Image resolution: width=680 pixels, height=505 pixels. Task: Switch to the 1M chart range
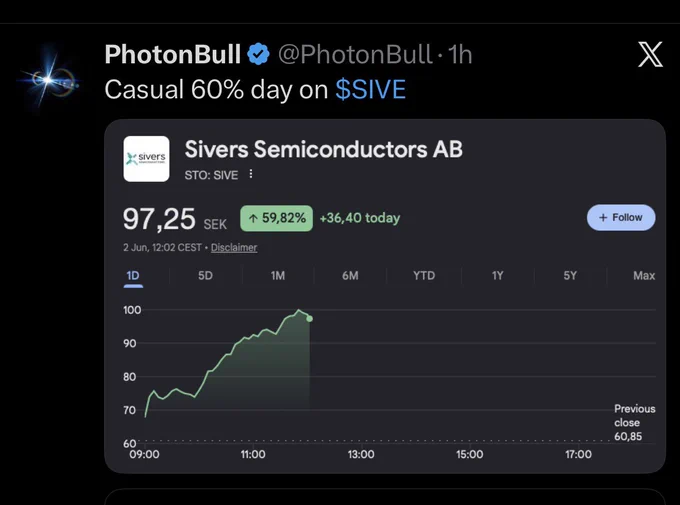[278, 275]
